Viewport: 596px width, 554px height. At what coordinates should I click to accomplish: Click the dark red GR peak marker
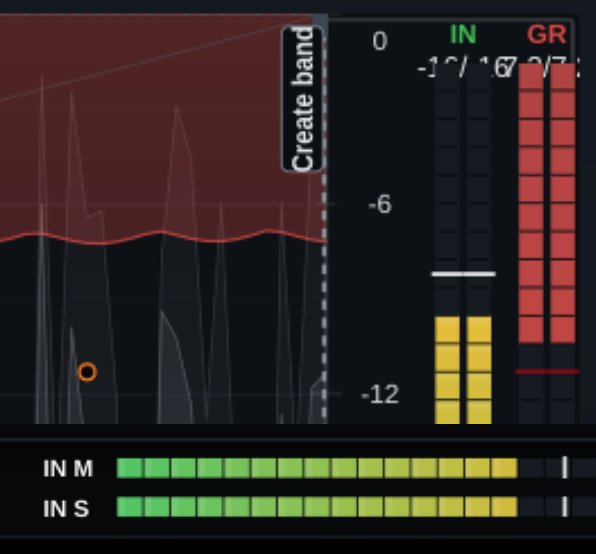pyautogui.click(x=547, y=371)
